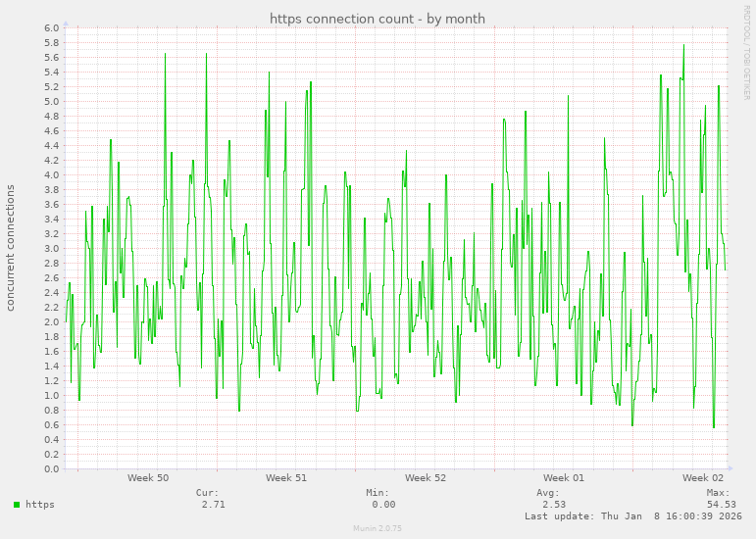Click the Week 01 x-axis label
Screen dimensions: 756x539
(564, 478)
